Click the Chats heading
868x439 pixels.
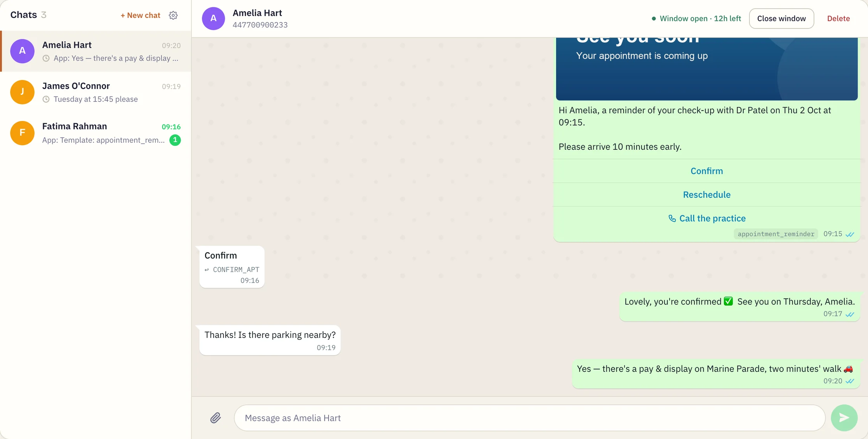click(23, 15)
